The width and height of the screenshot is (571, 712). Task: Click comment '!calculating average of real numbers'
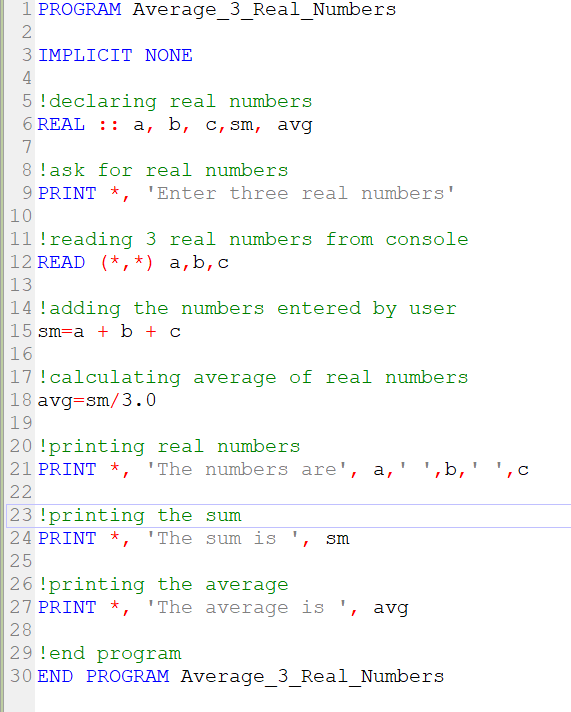[x=253, y=378]
